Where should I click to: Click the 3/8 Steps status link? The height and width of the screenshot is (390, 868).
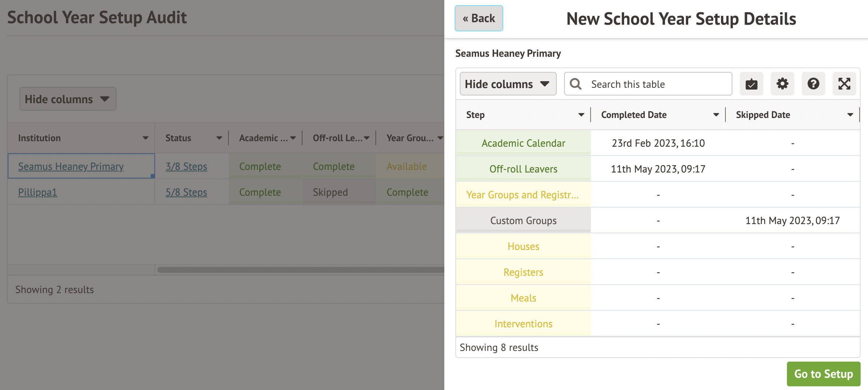click(186, 167)
